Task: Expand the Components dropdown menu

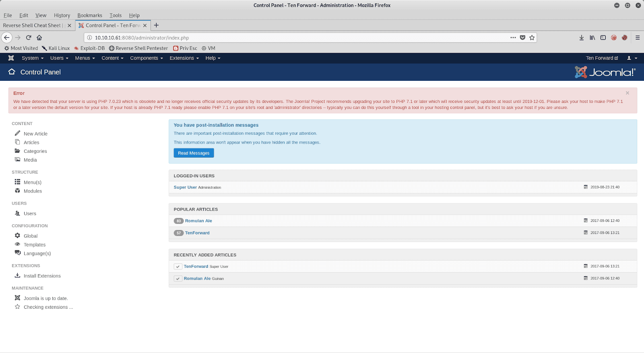Action: (x=147, y=58)
